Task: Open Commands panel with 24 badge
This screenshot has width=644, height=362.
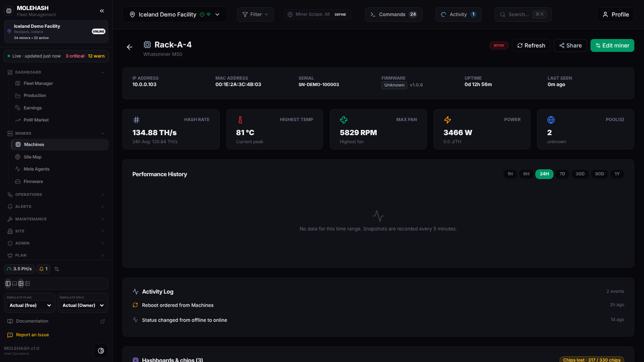Action: tap(394, 14)
